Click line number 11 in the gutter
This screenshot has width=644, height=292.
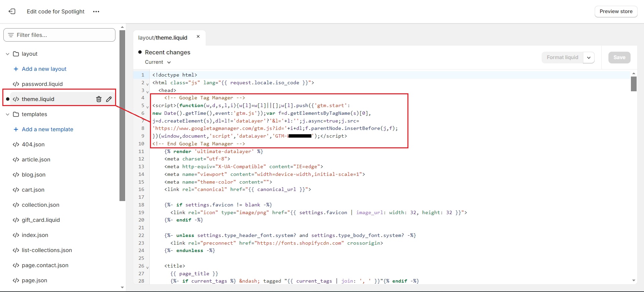tap(141, 151)
